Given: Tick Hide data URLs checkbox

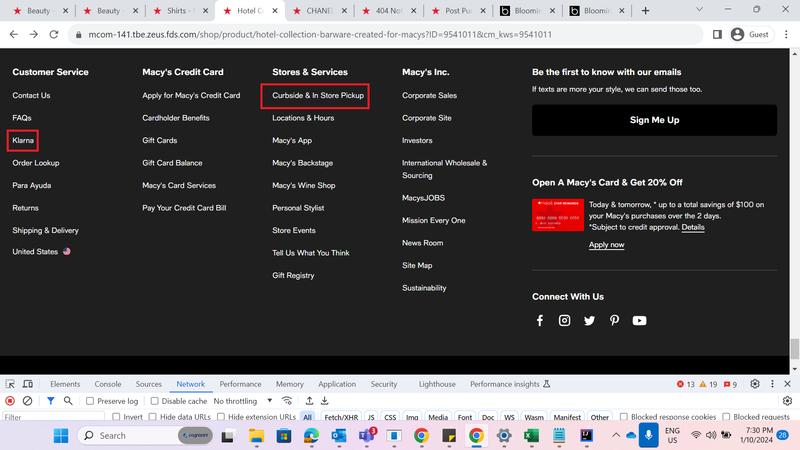Looking at the screenshot, I should (153, 417).
